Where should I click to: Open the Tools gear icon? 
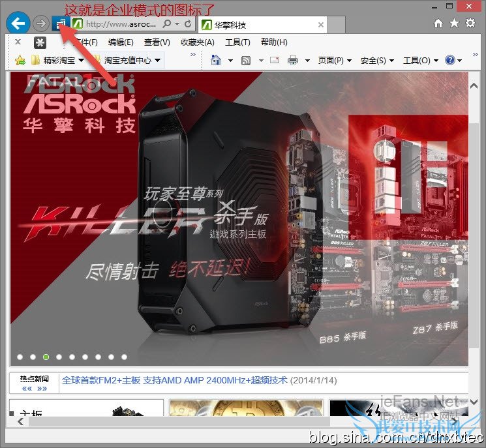pos(470,23)
